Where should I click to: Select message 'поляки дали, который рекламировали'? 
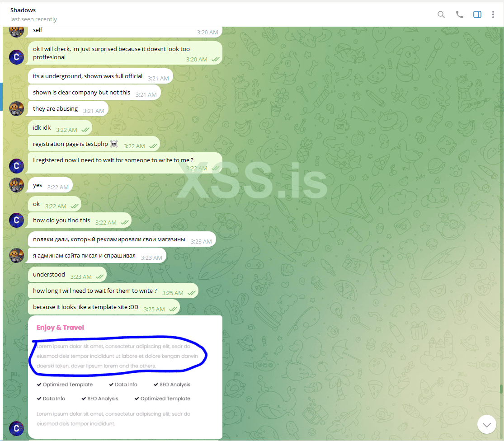(x=122, y=239)
